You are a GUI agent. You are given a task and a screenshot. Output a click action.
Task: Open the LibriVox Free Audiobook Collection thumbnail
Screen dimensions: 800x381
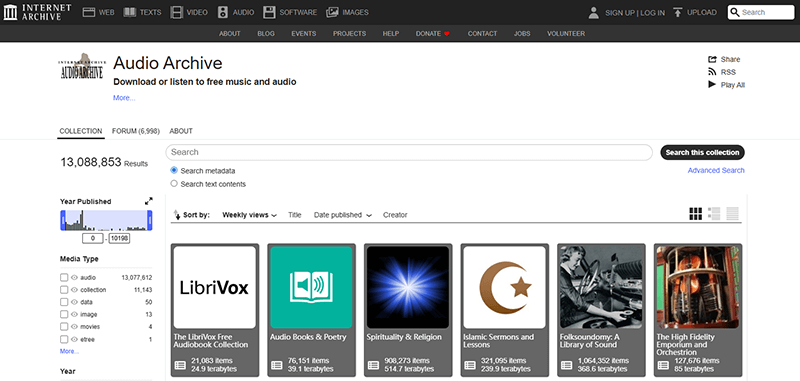tap(215, 287)
